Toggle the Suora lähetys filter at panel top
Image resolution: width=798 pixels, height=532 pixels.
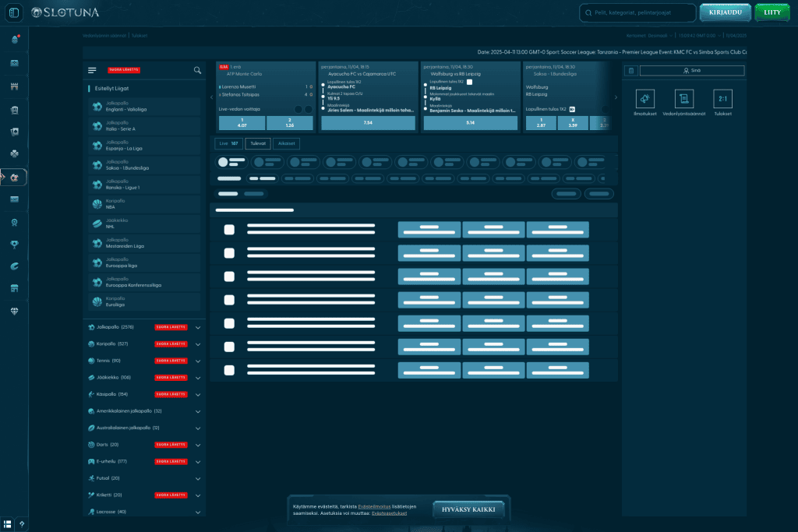coord(124,70)
